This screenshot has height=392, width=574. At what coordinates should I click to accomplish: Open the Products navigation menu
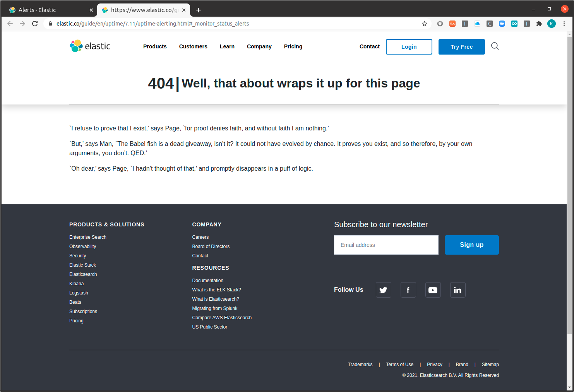pos(155,46)
